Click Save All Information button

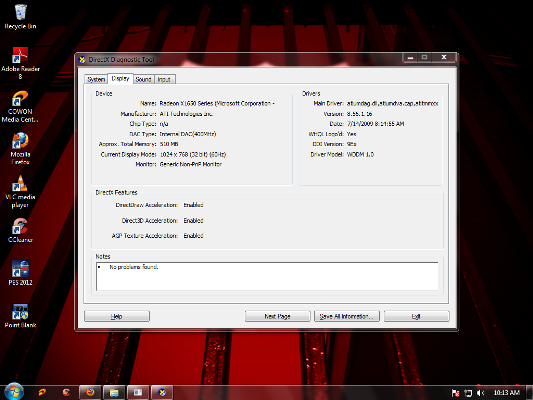(347, 316)
